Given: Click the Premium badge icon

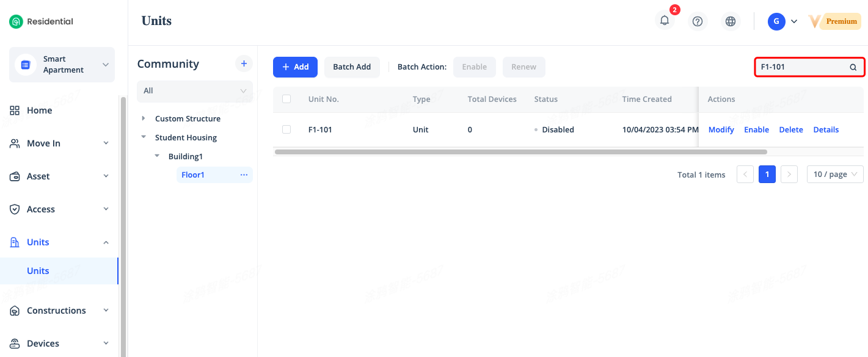Looking at the screenshot, I should (834, 21).
